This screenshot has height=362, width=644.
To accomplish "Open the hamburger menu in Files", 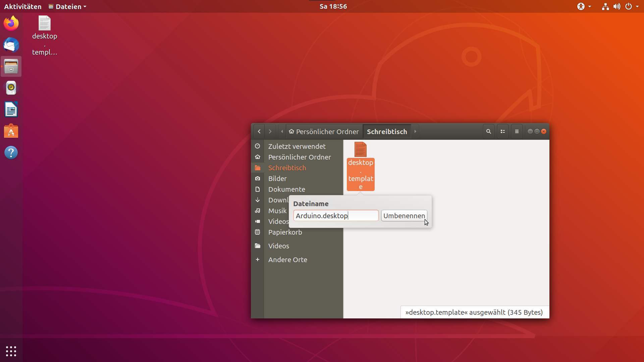I will coord(517,131).
